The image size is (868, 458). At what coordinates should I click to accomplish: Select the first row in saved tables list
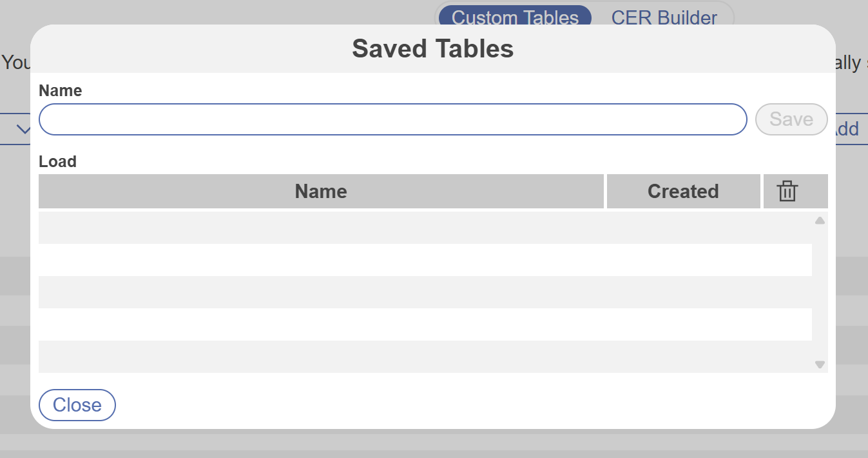(425, 228)
